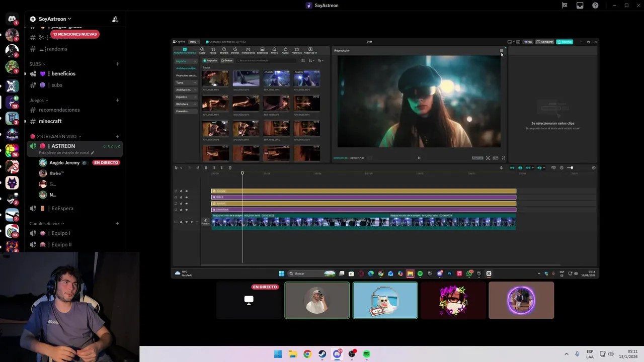Expand the Biblioteca sidebar section
This screenshot has height=362, width=644.
(x=186, y=104)
